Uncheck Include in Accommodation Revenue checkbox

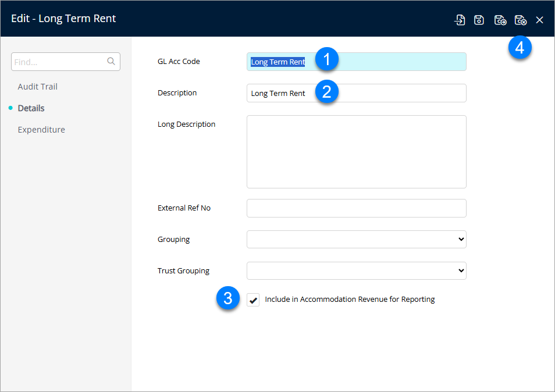coord(253,300)
